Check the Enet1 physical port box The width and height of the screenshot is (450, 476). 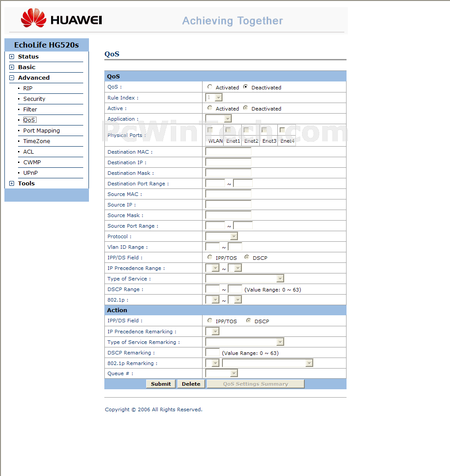[228, 130]
